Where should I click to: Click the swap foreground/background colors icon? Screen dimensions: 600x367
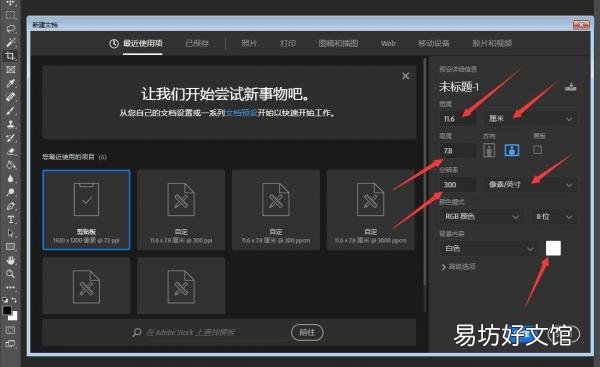14,300
